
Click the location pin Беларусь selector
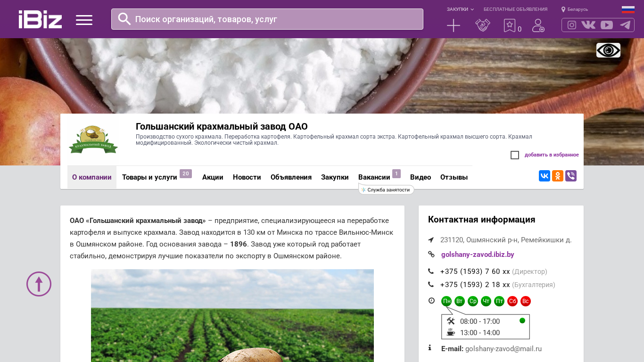click(x=575, y=9)
